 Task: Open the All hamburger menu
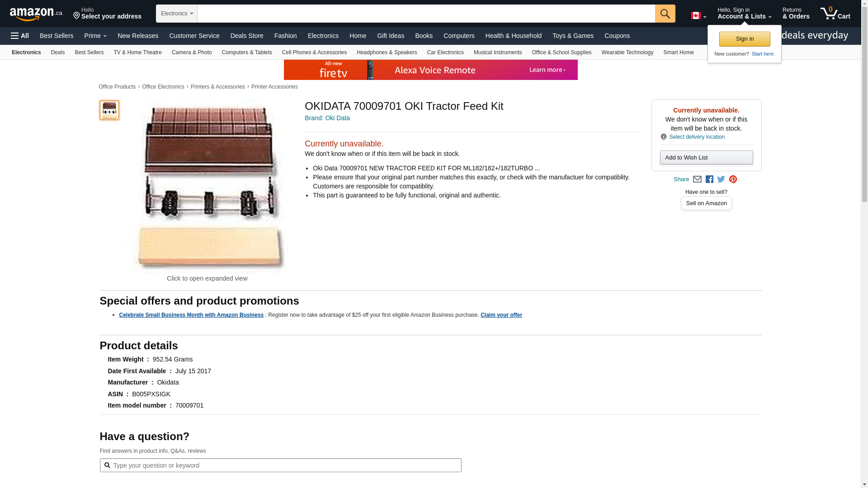[x=20, y=36]
